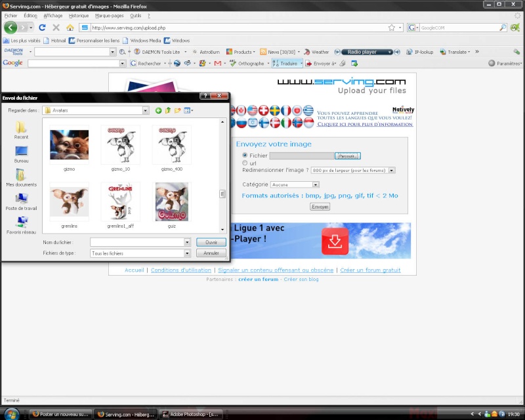This screenshot has height=420, width=525.
Task: Open the Historique menu
Action: pos(79,16)
